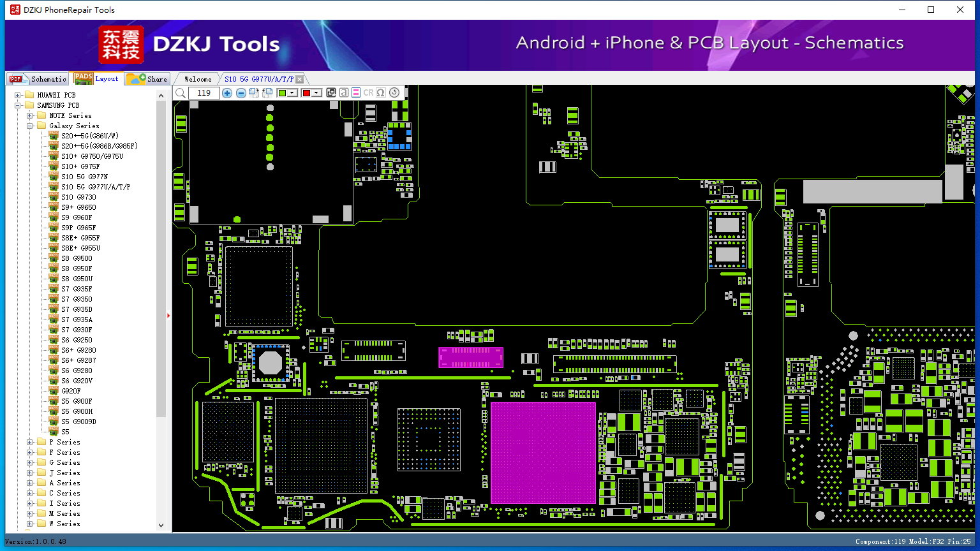
Task: Click the DZKJ red logo in banner
Action: (121, 45)
